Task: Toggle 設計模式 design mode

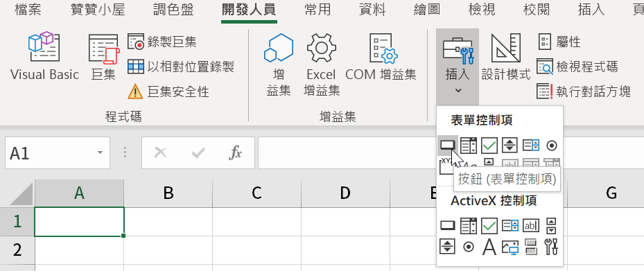Action: point(505,56)
